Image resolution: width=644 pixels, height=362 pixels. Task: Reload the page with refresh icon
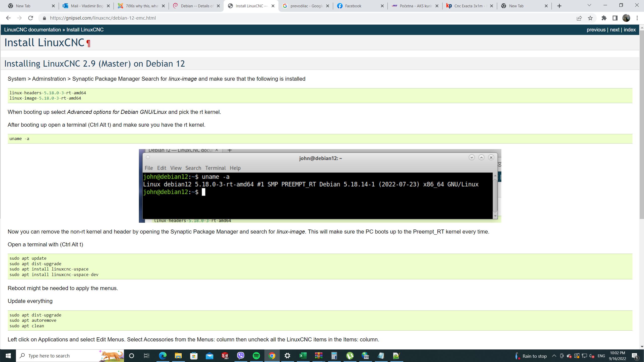point(30,18)
